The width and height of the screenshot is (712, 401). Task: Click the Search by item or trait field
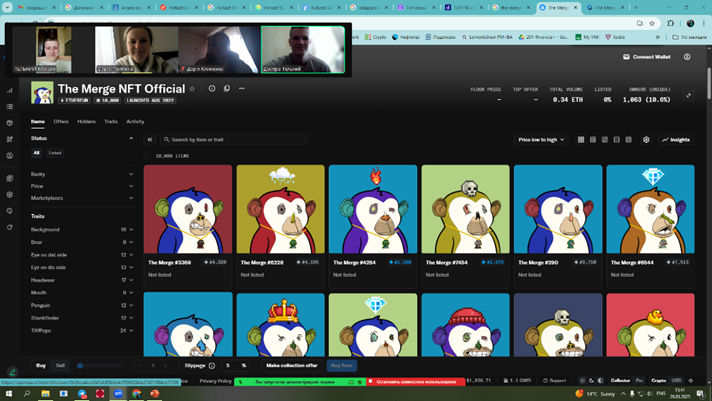pyautogui.click(x=234, y=139)
